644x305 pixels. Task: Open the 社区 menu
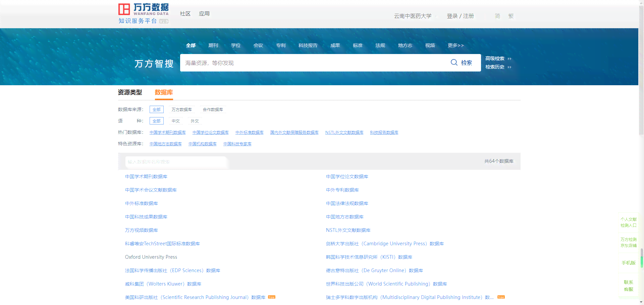pos(185,14)
